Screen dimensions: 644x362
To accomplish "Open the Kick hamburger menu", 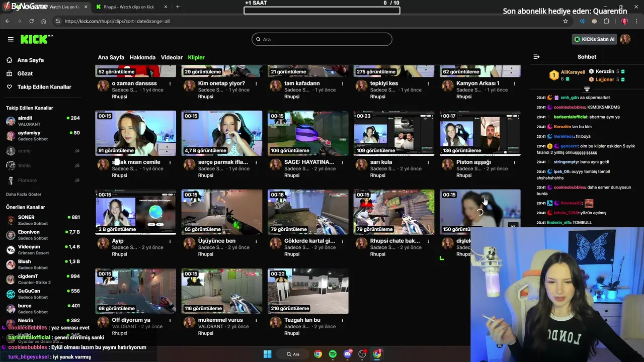I will 11,39.
